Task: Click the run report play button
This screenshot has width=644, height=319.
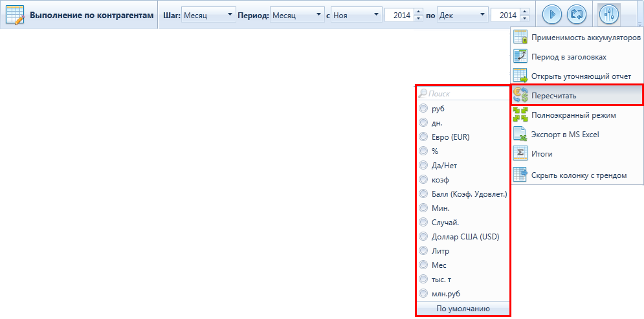Action: (552, 14)
